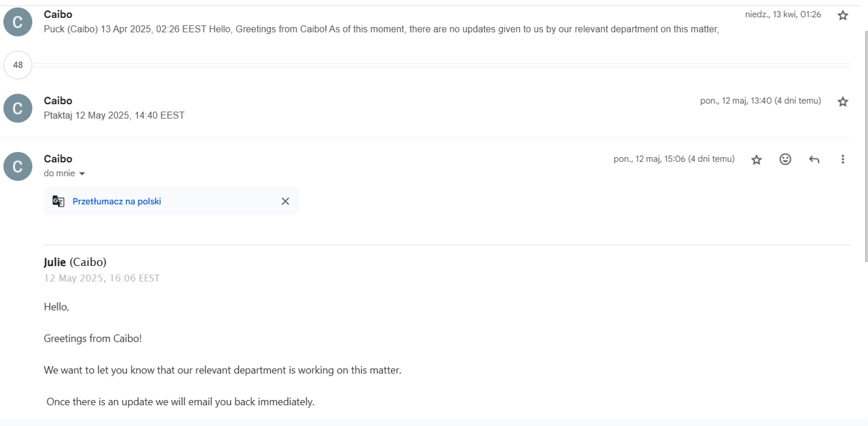This screenshot has width=868, height=426.
Task: Star the open 15:06 Caibo message
Action: pyautogui.click(x=756, y=160)
